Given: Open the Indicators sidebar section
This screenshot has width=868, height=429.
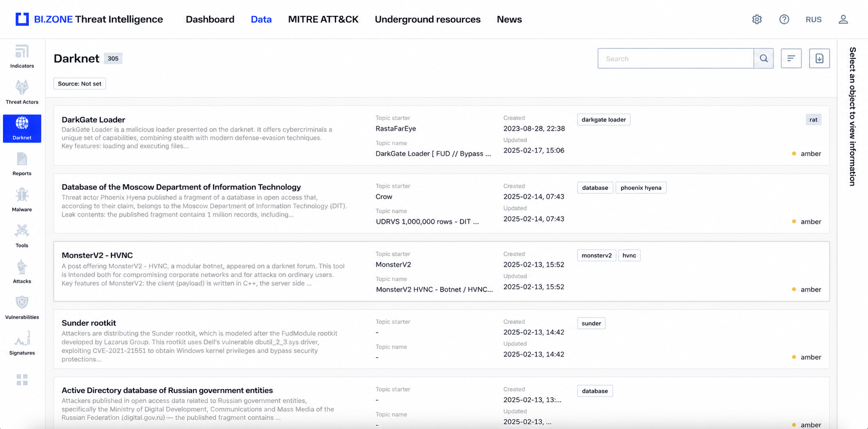Looking at the screenshot, I should [x=22, y=56].
